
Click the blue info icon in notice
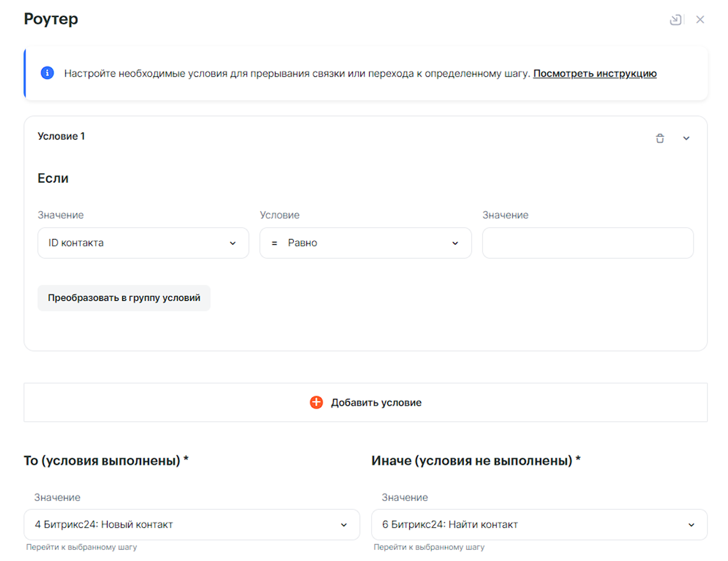47,73
